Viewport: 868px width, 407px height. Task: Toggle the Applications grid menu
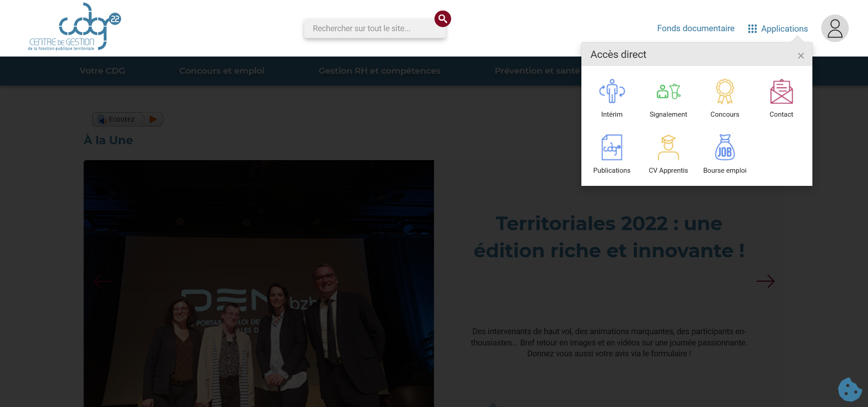tap(778, 29)
